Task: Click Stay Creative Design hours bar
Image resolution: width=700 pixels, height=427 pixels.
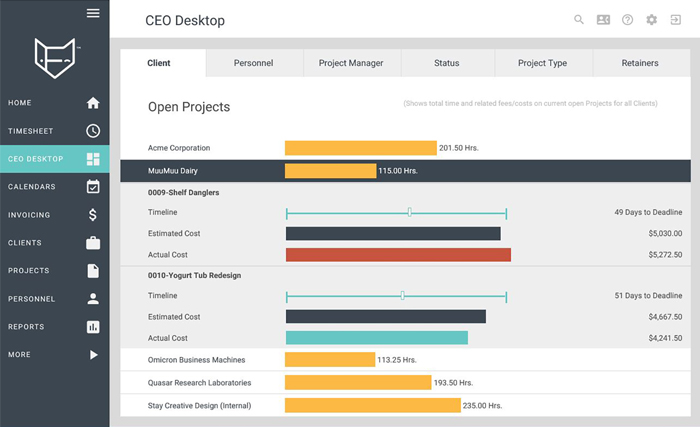Action: [x=372, y=406]
